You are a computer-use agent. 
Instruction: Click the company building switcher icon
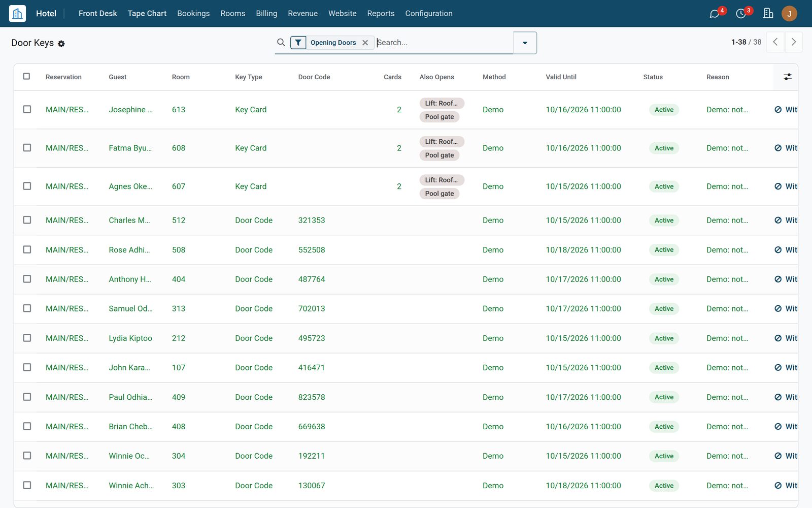pyautogui.click(x=768, y=13)
